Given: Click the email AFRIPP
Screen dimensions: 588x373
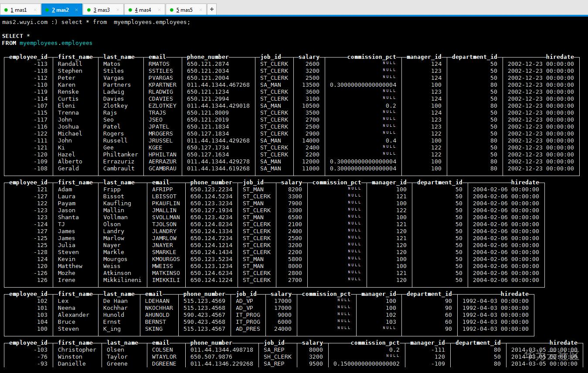Looking at the screenshot, I should pyautogui.click(x=163, y=190).
